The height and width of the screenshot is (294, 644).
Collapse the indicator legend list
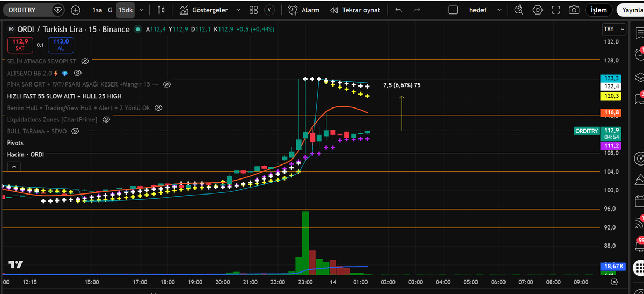(13, 167)
